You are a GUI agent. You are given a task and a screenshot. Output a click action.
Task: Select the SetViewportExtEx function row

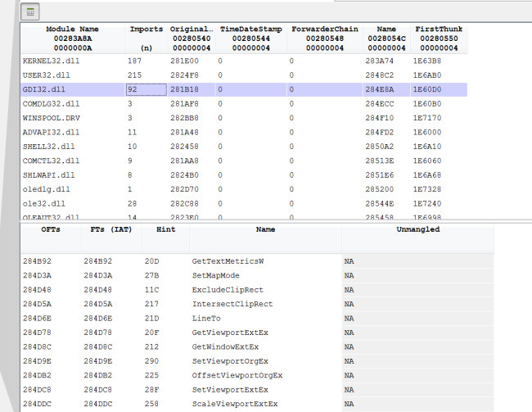pyautogui.click(x=257, y=390)
